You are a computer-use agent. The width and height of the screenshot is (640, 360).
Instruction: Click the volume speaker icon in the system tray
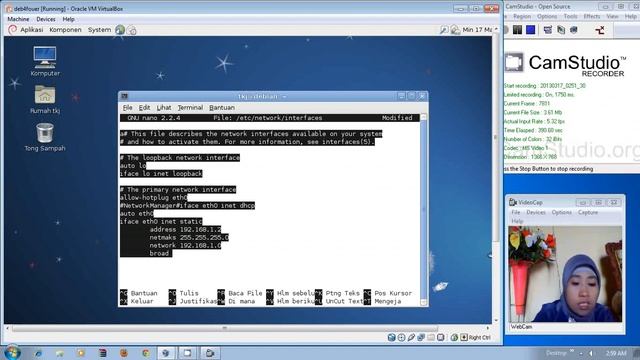(591, 353)
